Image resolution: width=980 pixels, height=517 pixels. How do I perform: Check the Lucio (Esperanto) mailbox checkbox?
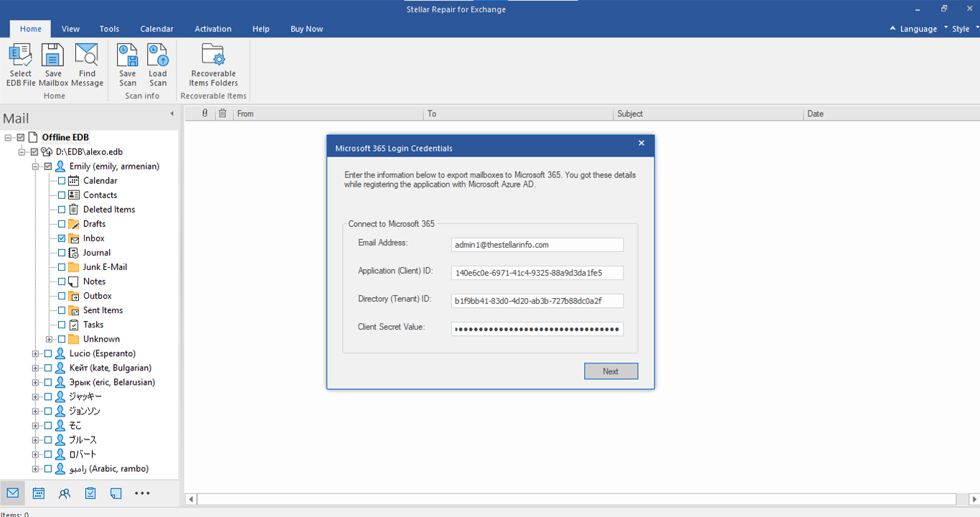pos(48,353)
